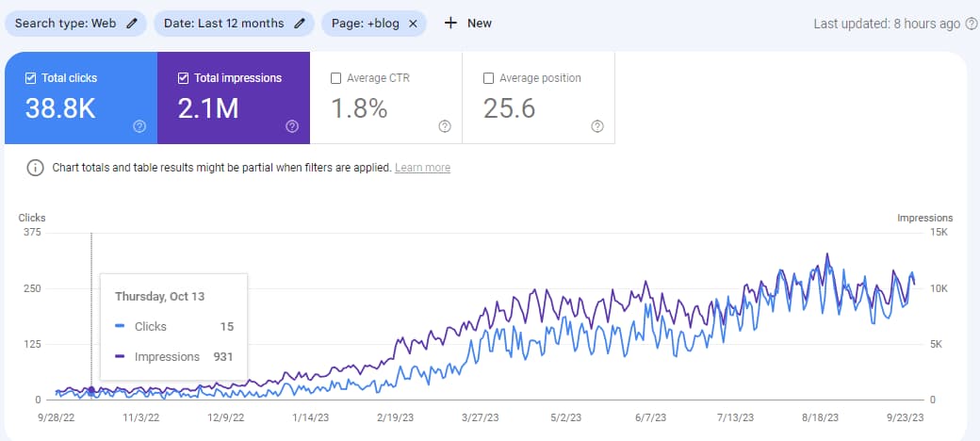Enable the Average position checkbox
This screenshot has height=441, width=980.
488,78
